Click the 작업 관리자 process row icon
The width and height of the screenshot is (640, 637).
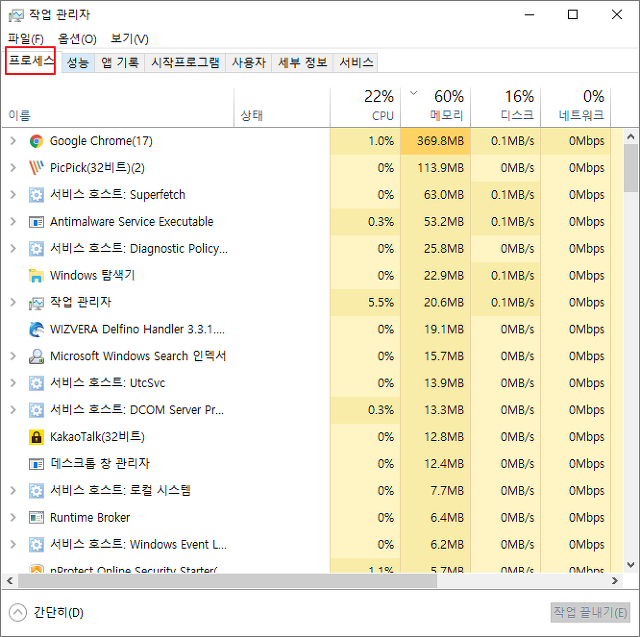click(36, 303)
